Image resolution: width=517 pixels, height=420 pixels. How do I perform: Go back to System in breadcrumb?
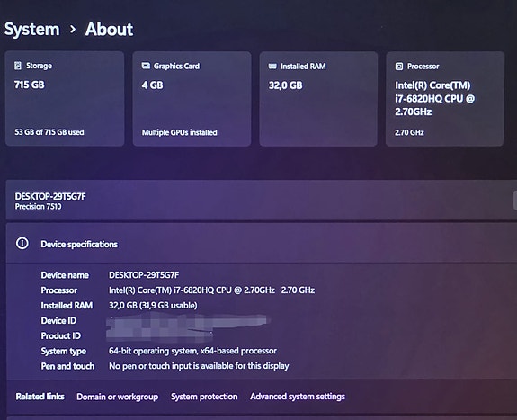point(32,30)
